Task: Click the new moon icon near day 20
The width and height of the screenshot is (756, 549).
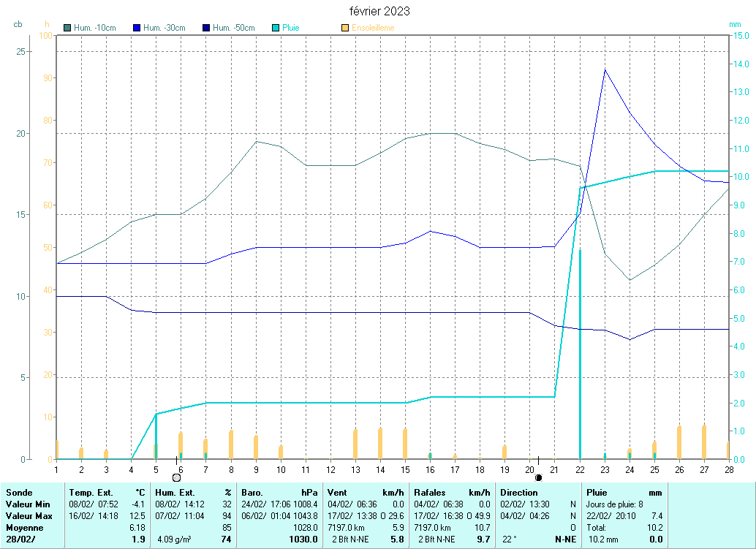Action: [539, 477]
